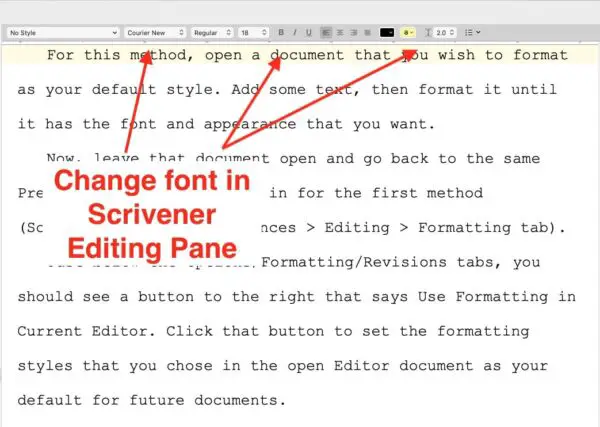The image size is (600, 427).
Task: Open the list bullets menu
Action: [473, 33]
